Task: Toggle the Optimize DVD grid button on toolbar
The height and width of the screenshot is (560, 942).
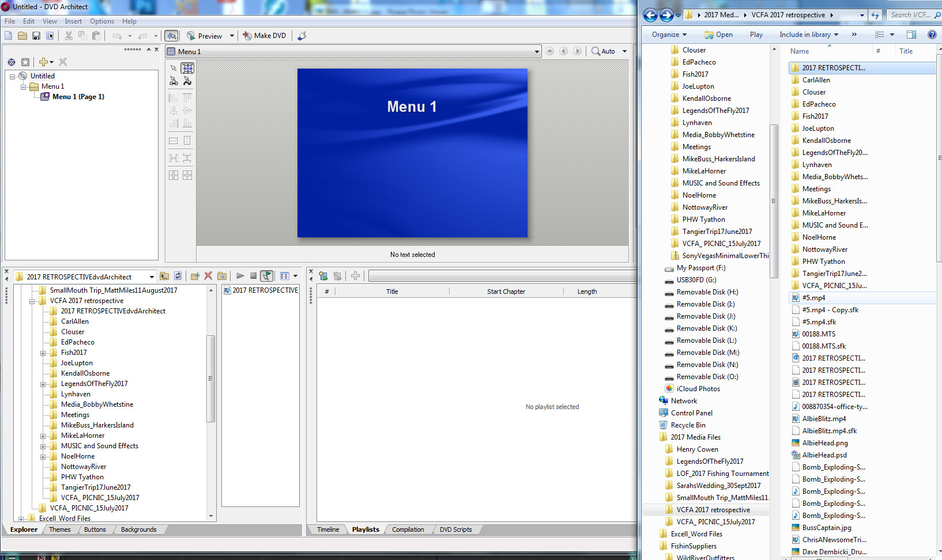Action: click(x=171, y=35)
